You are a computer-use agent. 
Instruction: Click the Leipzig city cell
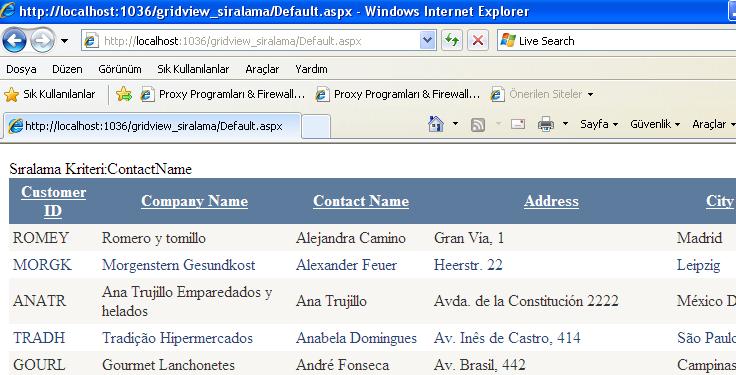(x=698, y=265)
